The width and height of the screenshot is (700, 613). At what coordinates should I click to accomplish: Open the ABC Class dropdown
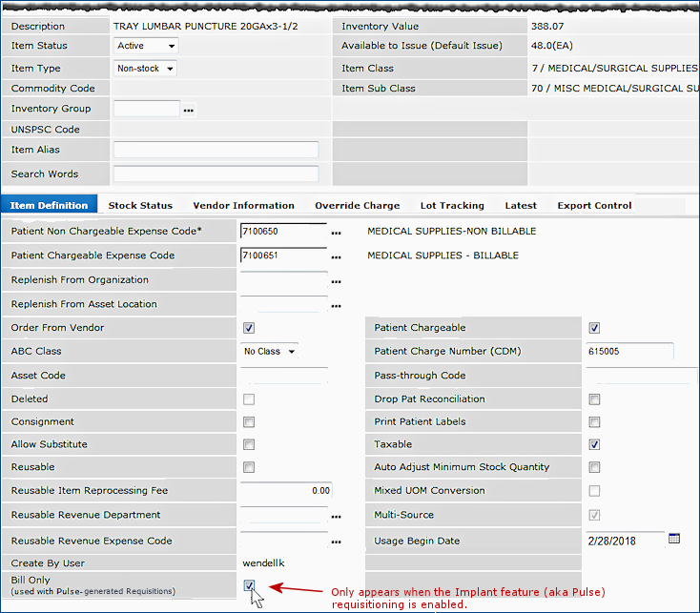point(270,352)
